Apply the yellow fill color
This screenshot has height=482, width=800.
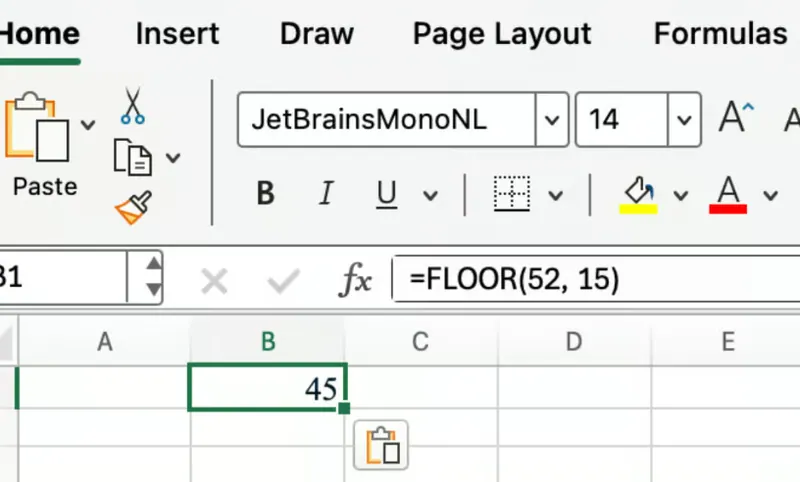pos(638,194)
